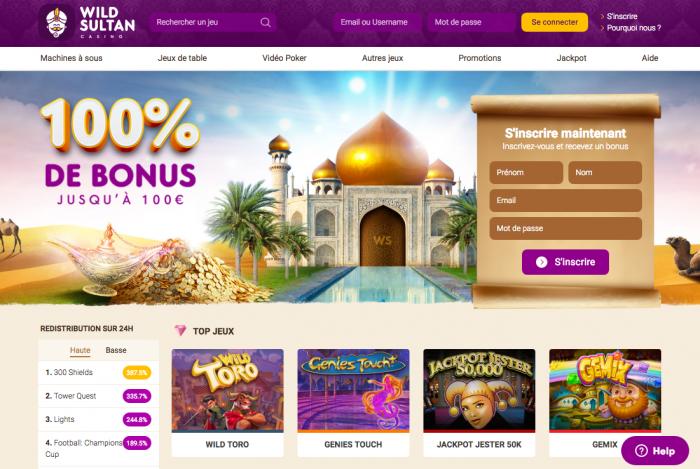Click the search magnifier icon
This screenshot has width=700, height=469.
click(265, 22)
